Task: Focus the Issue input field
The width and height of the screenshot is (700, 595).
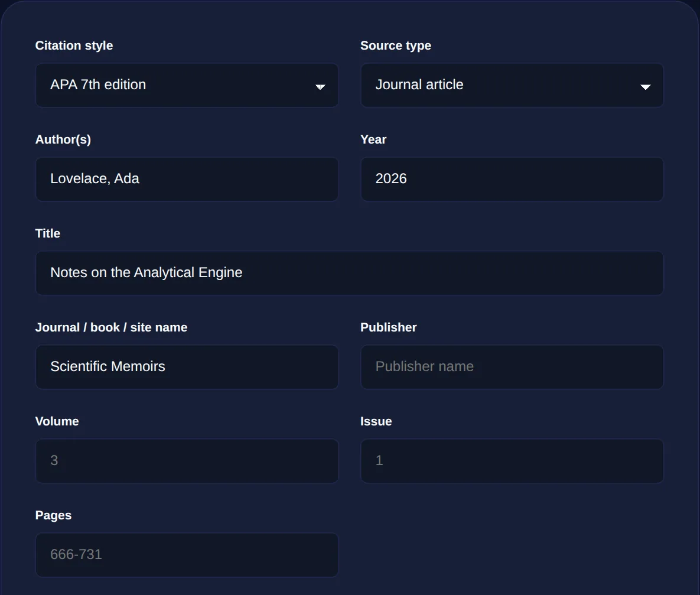Action: click(512, 460)
